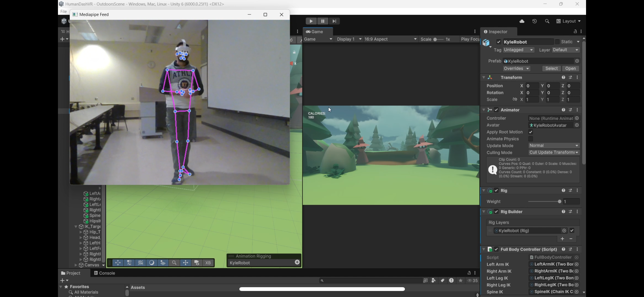
Task: Adjust the Rig Weight slider
Action: pos(559,202)
